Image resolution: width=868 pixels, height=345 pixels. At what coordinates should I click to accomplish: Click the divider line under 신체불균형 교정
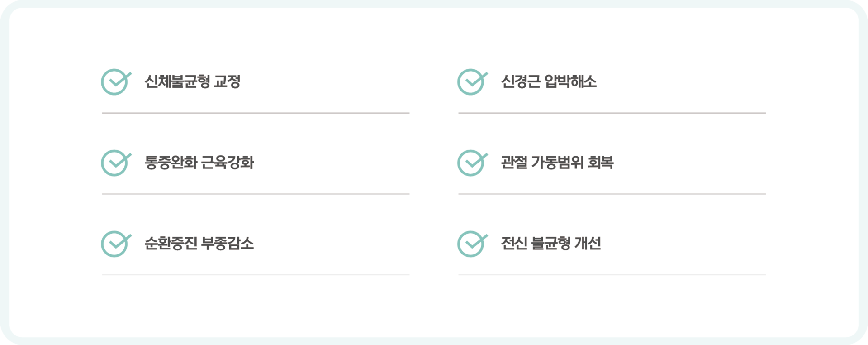[x=256, y=113]
